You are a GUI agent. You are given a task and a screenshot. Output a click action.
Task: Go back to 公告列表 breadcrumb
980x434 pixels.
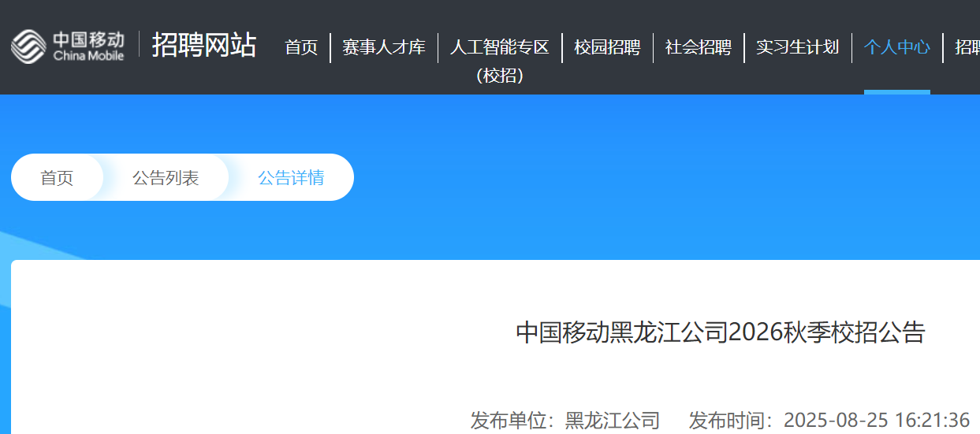click(x=166, y=178)
